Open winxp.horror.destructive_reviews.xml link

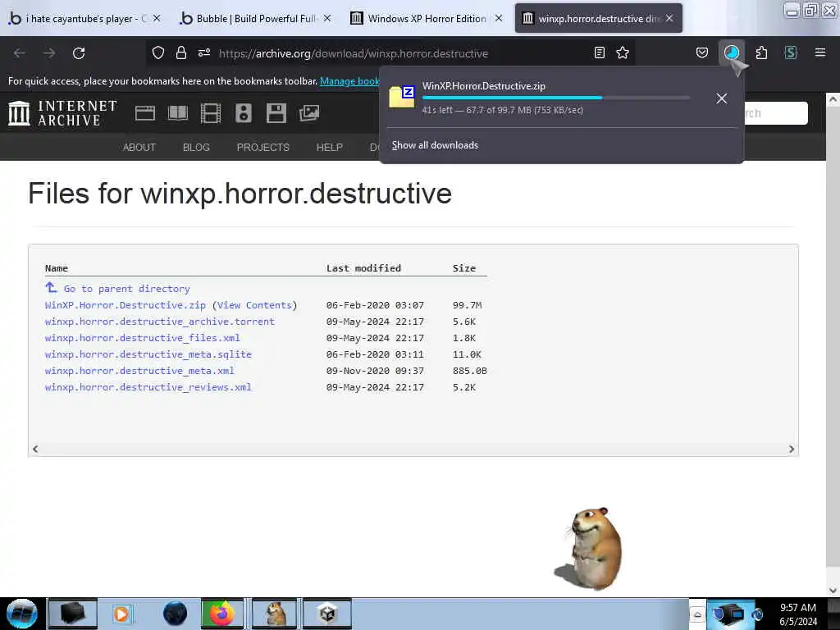click(x=148, y=387)
